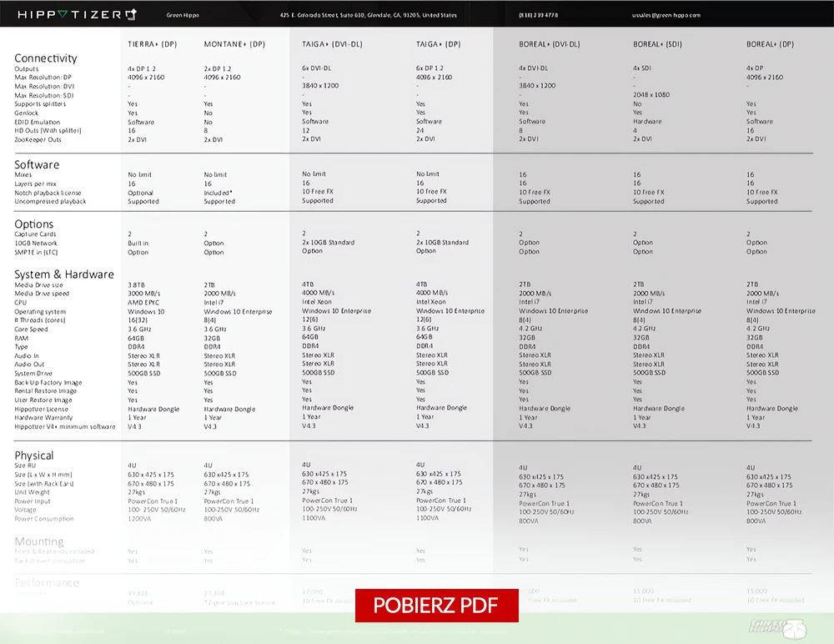Click the HD Outs (With splitter) row label
834x644 pixels.
[48, 130]
